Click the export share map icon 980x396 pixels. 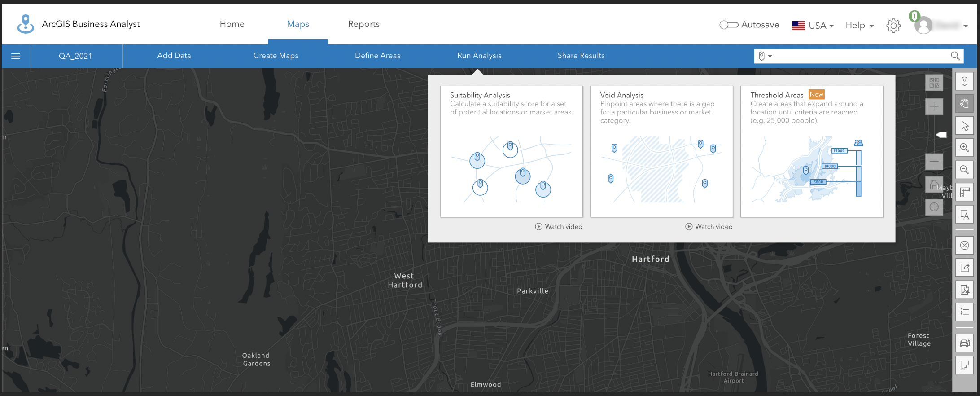point(964,268)
